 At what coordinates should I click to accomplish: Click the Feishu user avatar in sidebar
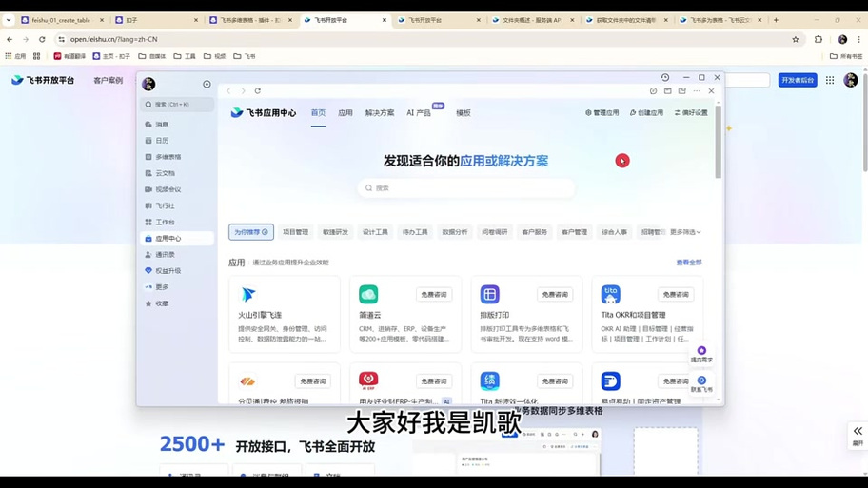pos(148,84)
